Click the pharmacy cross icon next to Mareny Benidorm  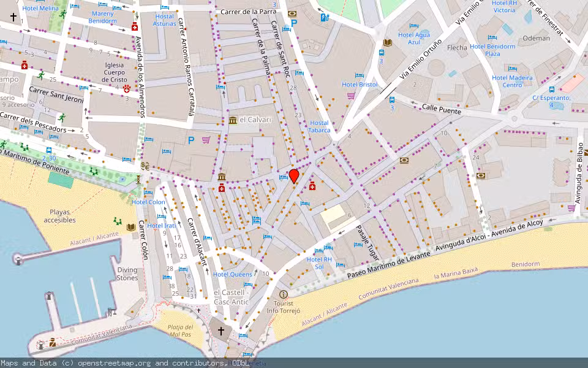click(135, 26)
